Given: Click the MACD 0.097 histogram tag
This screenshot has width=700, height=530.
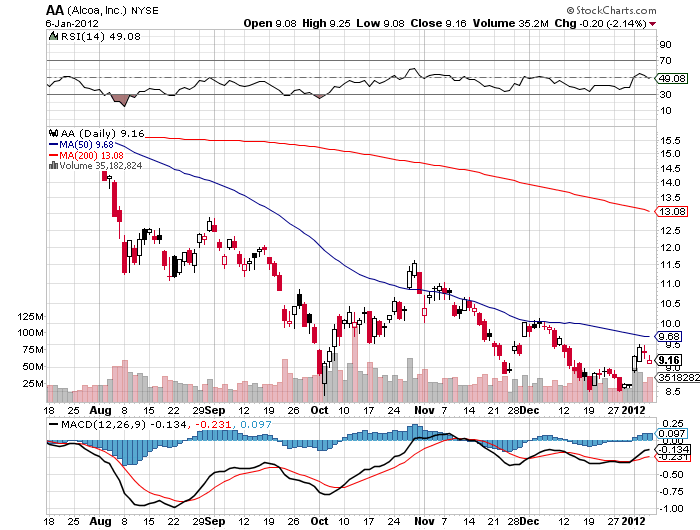Looking at the screenshot, I should [x=671, y=434].
